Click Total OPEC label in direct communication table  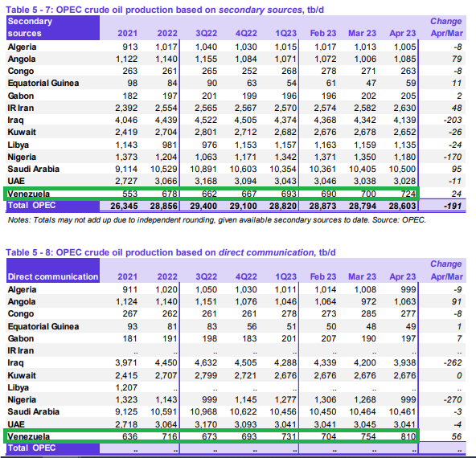31,448
